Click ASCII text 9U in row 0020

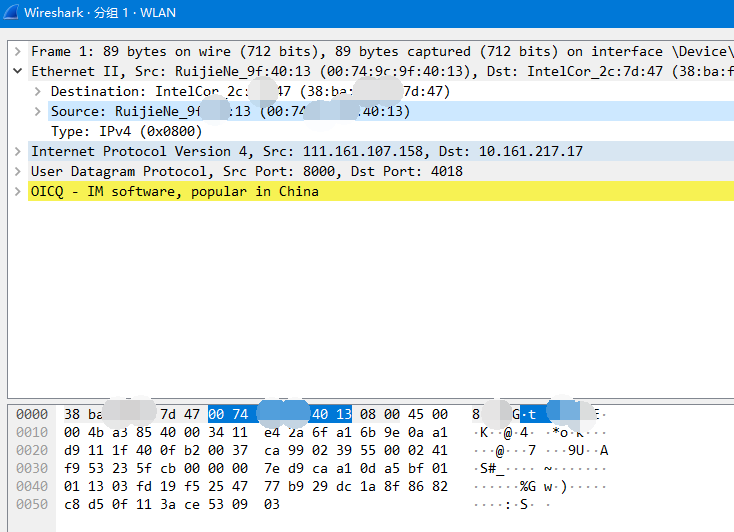[x=576, y=451]
